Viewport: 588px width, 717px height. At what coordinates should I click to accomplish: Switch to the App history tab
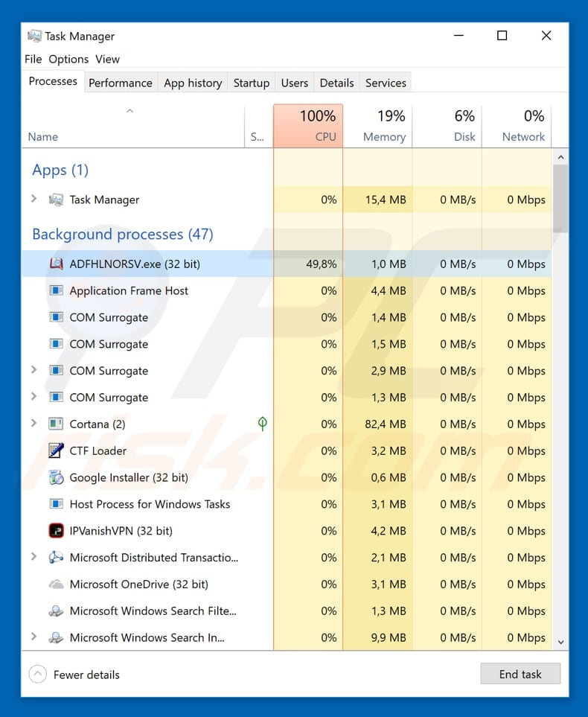click(x=193, y=83)
